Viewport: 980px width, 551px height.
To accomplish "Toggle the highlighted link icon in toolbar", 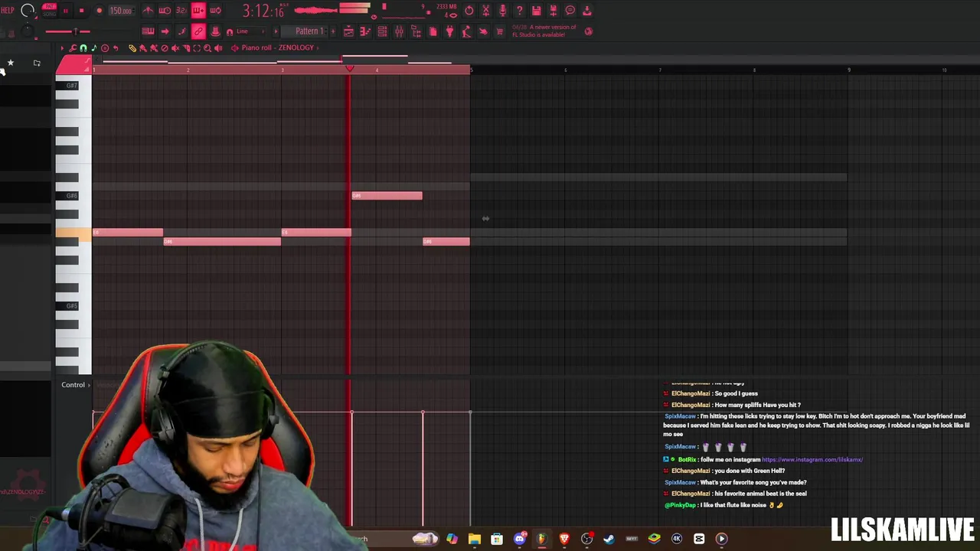I will click(x=198, y=31).
